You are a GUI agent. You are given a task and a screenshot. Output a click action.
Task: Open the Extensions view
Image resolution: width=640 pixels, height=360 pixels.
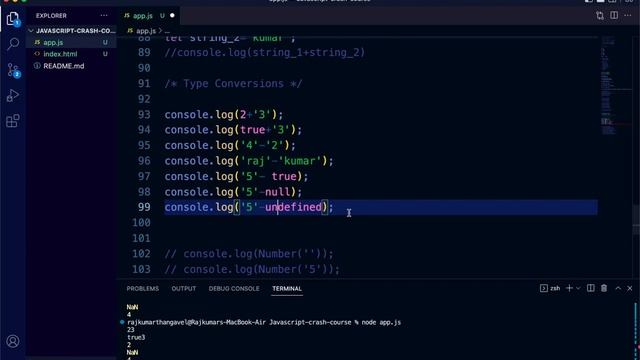(x=13, y=121)
